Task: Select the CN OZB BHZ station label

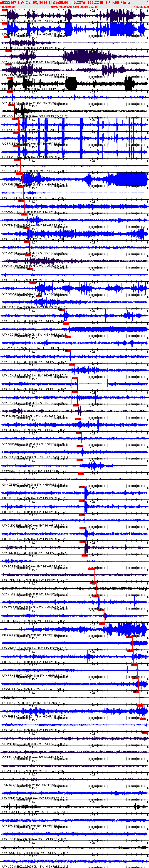Action: coord(34,485)
